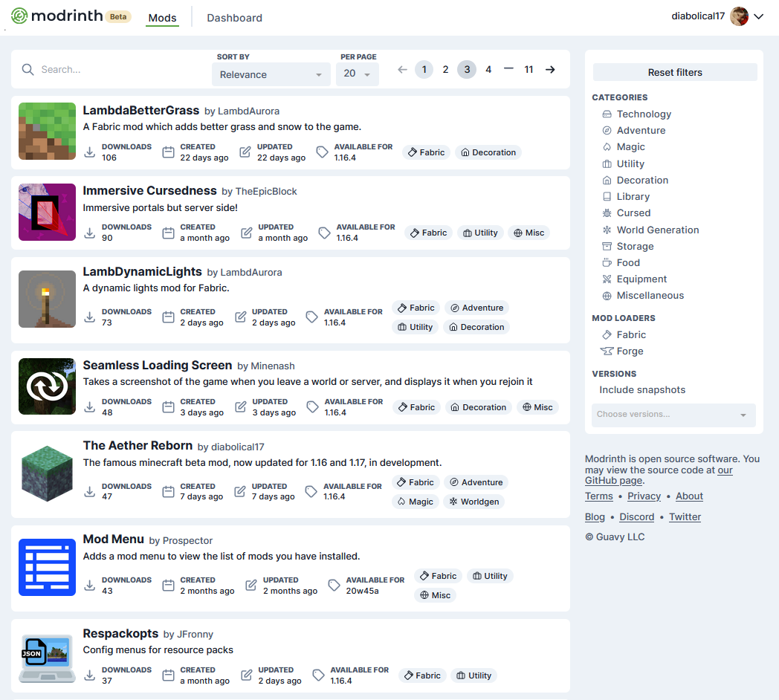This screenshot has width=779, height=700.
Task: Expand the Choose versions dropdown
Action: [673, 415]
